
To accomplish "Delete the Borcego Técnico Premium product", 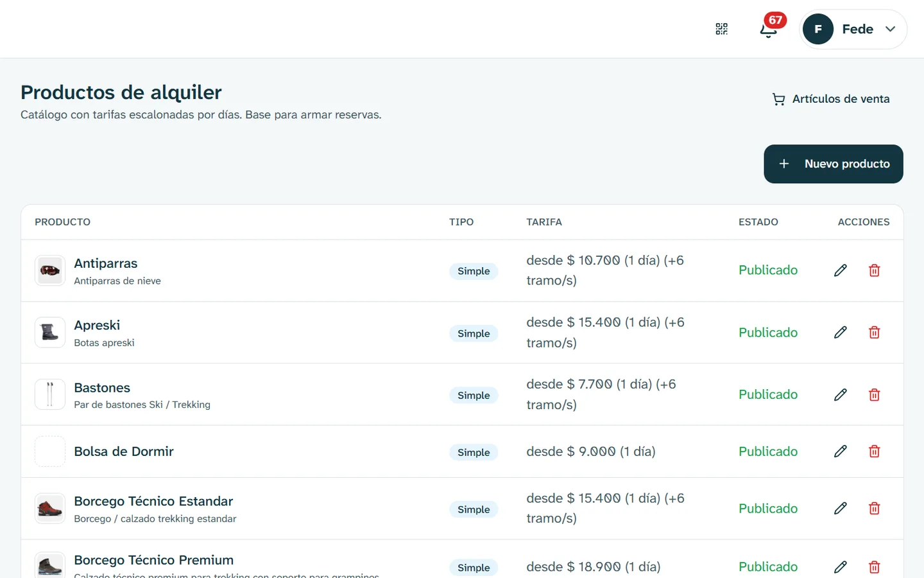I will click(x=874, y=567).
